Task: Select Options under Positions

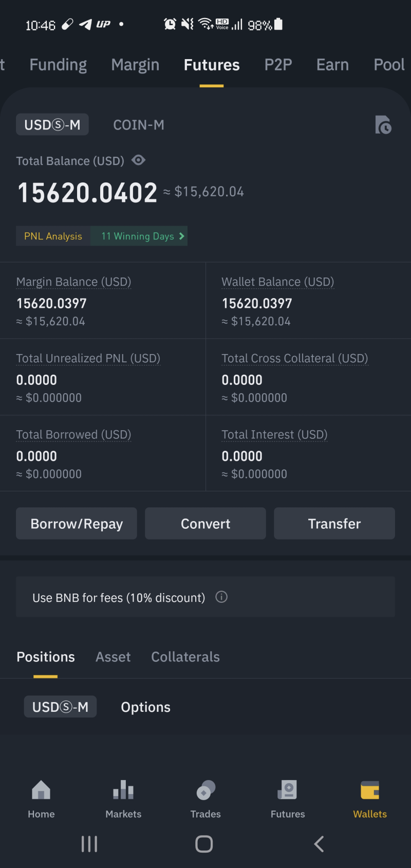Action: pos(145,707)
